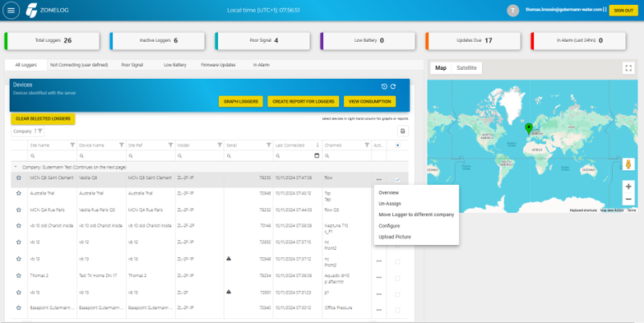Zoom in on the map
This screenshot has width=644, height=323.
(628, 187)
